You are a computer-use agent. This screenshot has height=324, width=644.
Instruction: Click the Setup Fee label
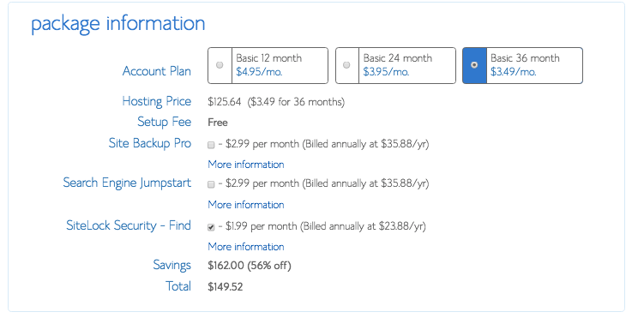coord(164,122)
